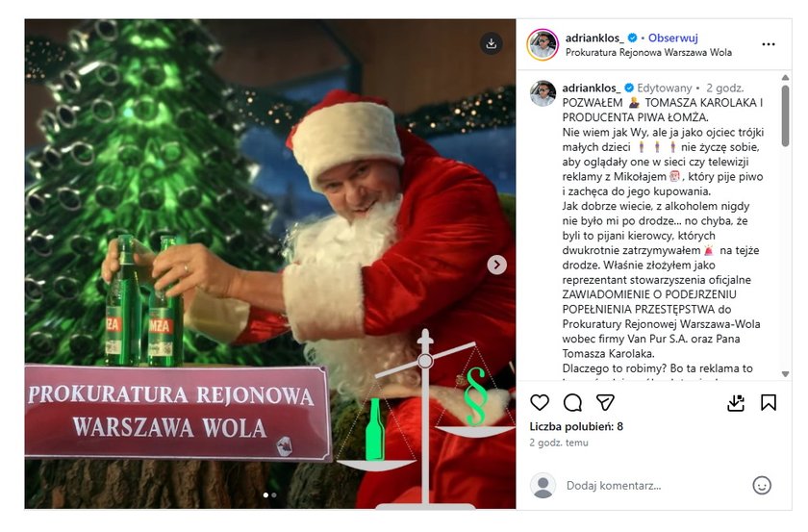Click the header profile picture with story ring
Screen dimensions: 808x532
tap(543, 45)
